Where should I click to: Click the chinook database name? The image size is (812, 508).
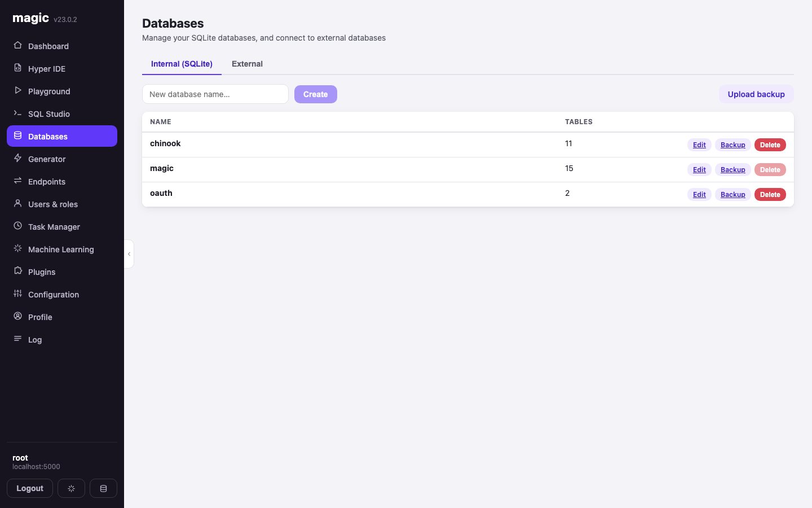(165, 143)
